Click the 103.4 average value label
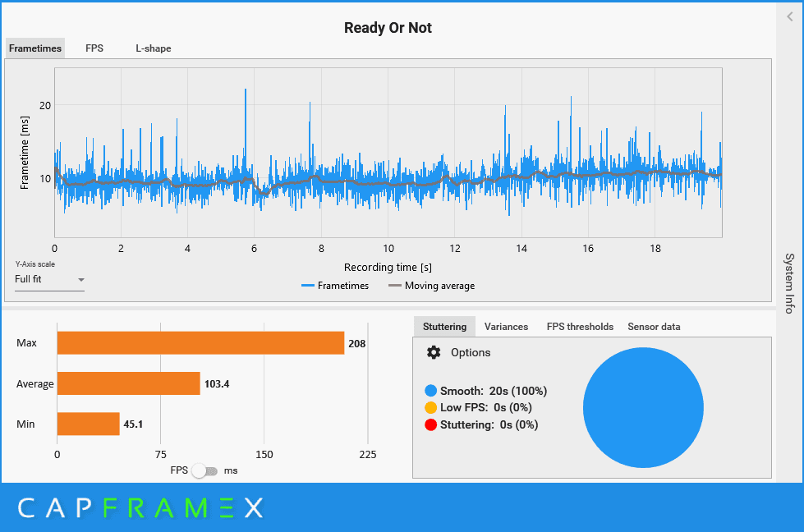The image size is (804, 532). point(217,384)
